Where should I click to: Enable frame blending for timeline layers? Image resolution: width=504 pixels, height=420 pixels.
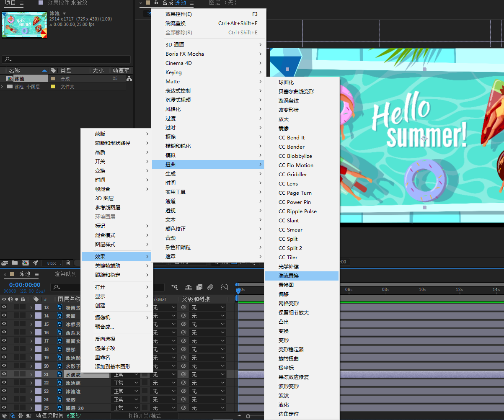pos(199,287)
